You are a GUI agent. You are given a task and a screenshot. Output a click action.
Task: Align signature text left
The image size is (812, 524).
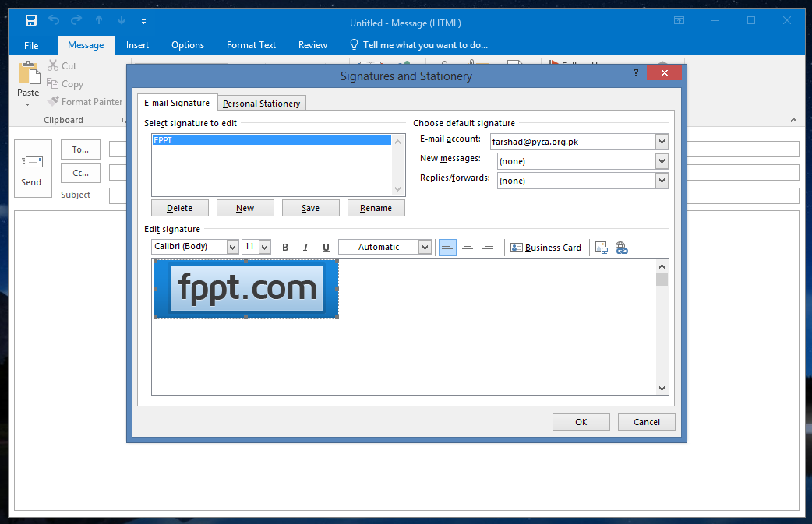point(447,248)
